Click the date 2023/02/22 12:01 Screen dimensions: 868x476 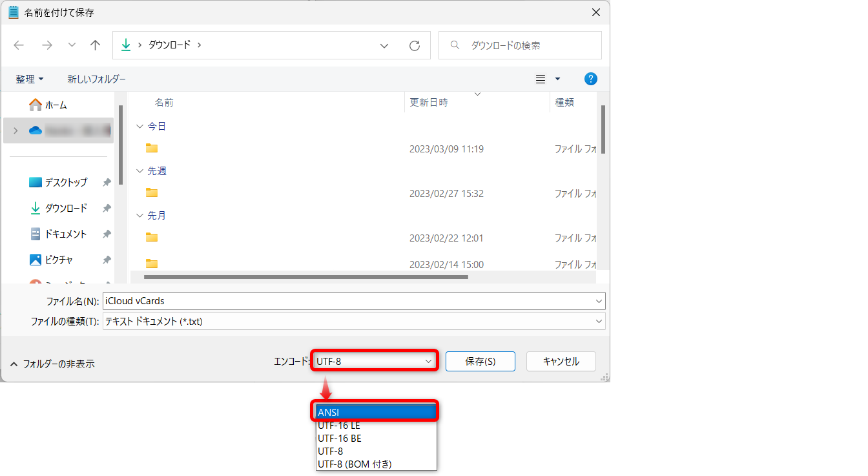(446, 238)
